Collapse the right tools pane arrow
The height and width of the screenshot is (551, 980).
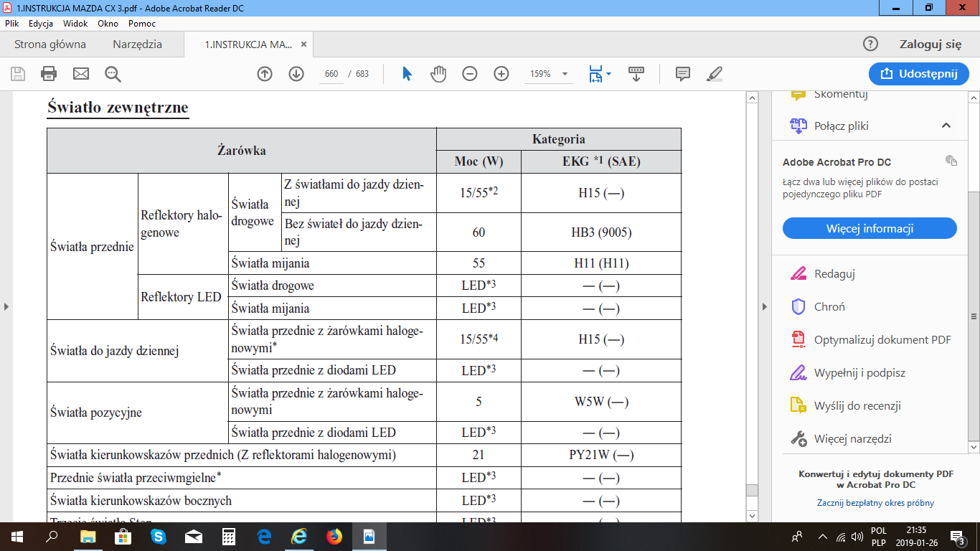coord(764,306)
